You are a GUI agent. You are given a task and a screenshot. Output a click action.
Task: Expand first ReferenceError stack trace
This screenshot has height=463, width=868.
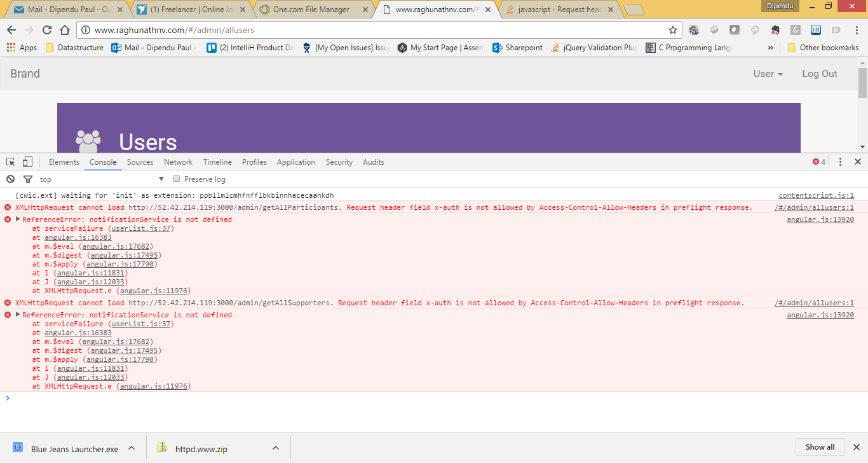pyautogui.click(x=18, y=219)
